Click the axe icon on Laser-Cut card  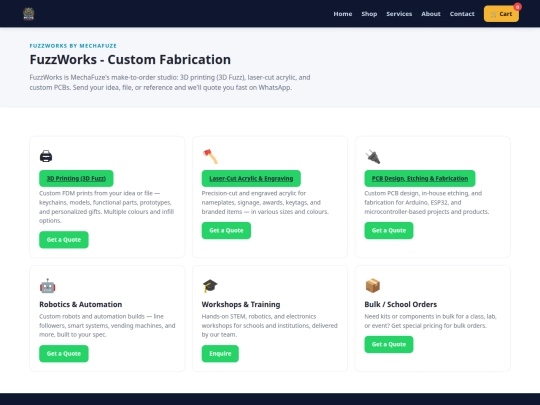click(210, 156)
